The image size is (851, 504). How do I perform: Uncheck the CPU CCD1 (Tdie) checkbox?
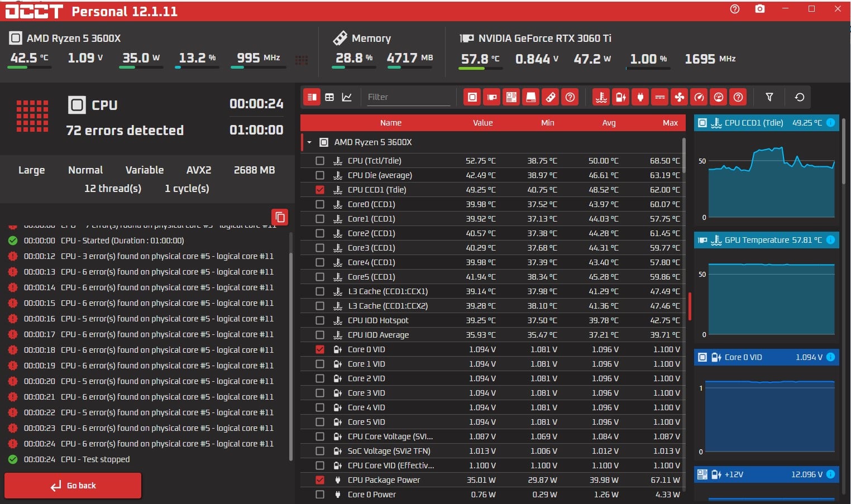(320, 190)
